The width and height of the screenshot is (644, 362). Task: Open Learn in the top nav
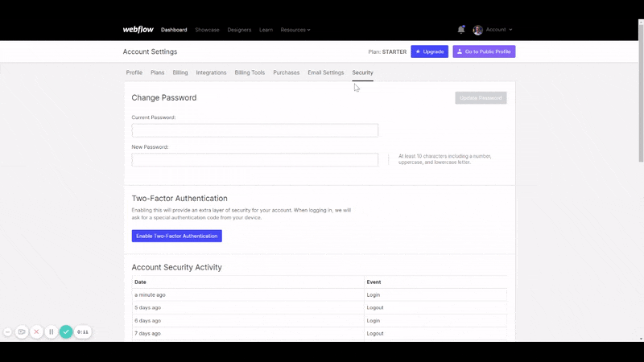(x=266, y=30)
